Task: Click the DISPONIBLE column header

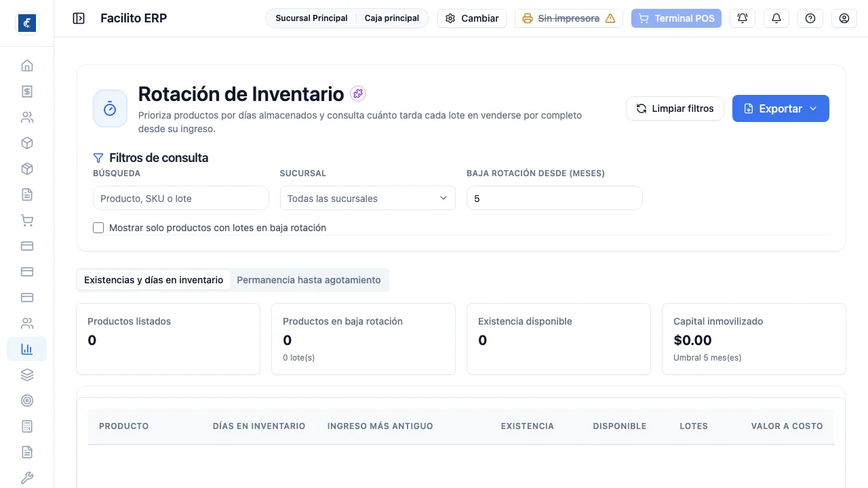Action: coord(620,426)
